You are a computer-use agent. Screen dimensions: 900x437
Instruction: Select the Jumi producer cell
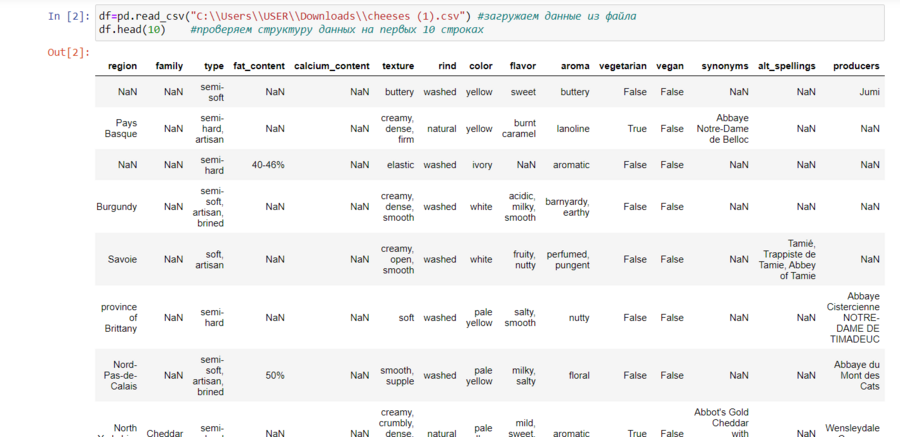pyautogui.click(x=869, y=92)
